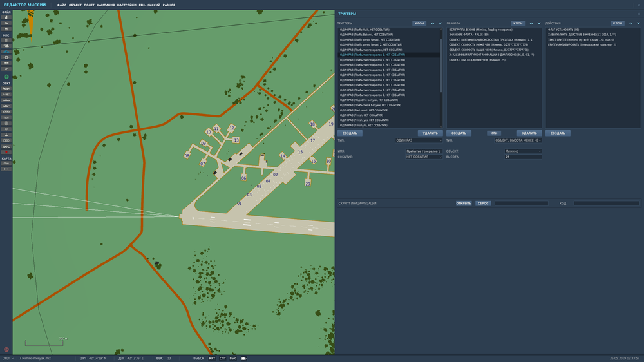Image resolution: width=644 pixels, height=362 pixels.
Task: Click СОЗДАТЬ under the triggers list
Action: pyautogui.click(x=350, y=133)
